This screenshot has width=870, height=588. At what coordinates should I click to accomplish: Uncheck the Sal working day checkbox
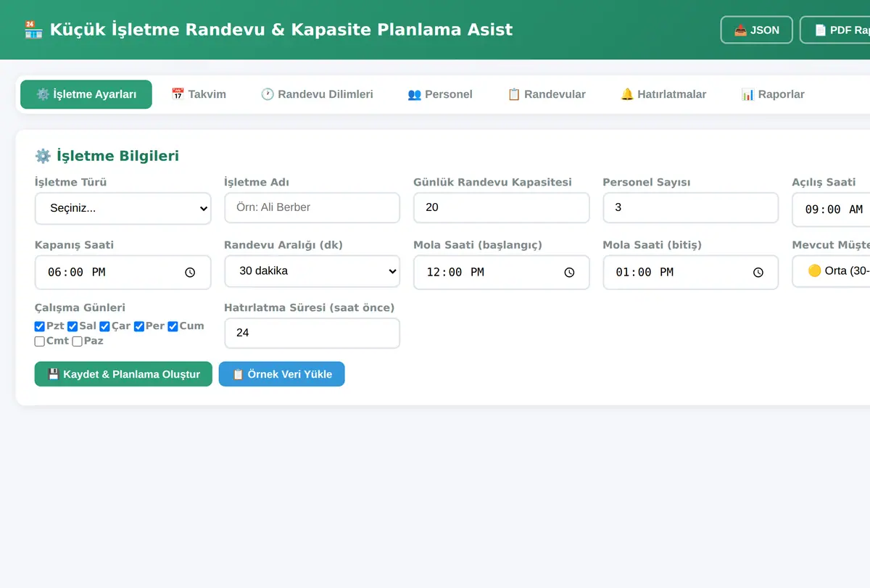72,327
